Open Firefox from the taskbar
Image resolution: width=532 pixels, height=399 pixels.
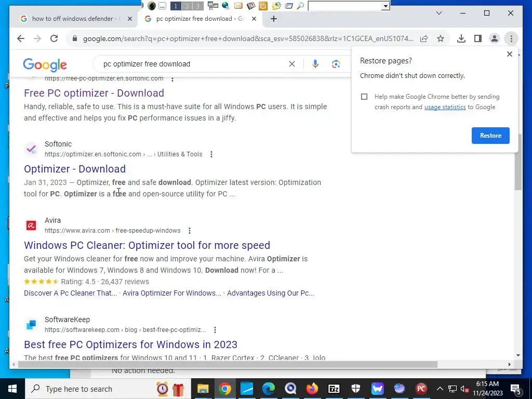coord(312,389)
